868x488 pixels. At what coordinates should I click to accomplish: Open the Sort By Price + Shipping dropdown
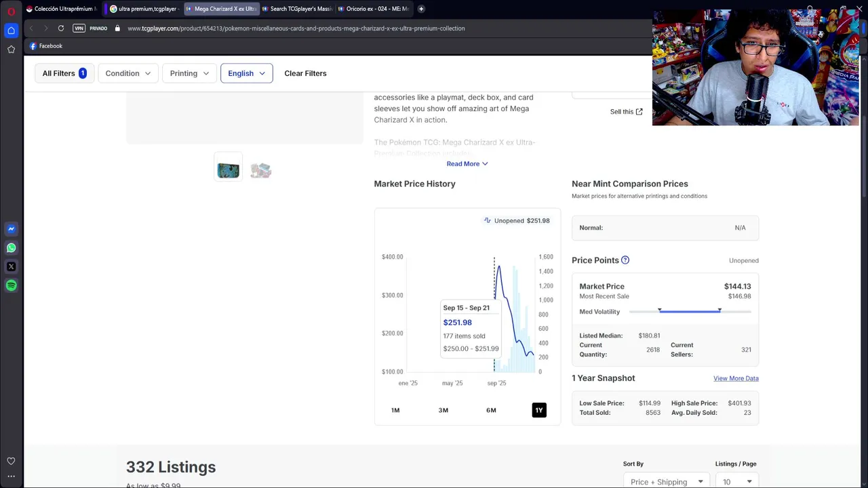[x=667, y=482]
